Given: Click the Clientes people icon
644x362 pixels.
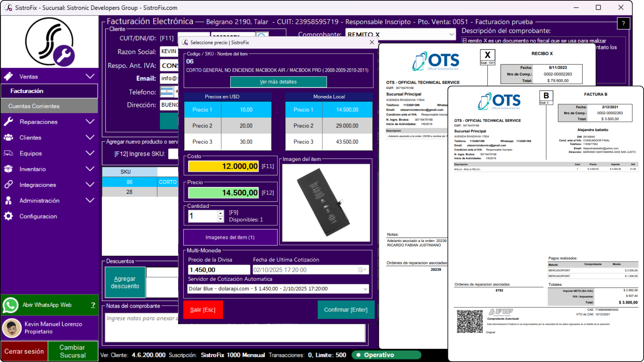Looking at the screenshot, I should (9, 137).
